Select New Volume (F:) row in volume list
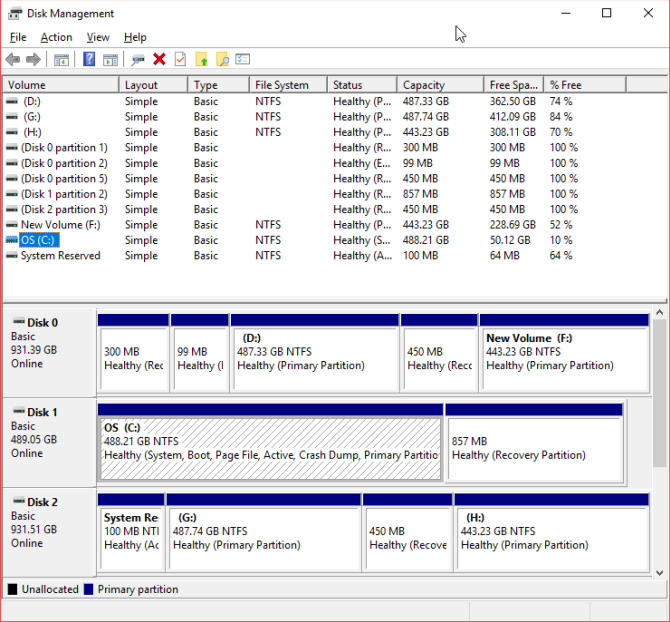This screenshot has height=622, width=670. [x=60, y=225]
